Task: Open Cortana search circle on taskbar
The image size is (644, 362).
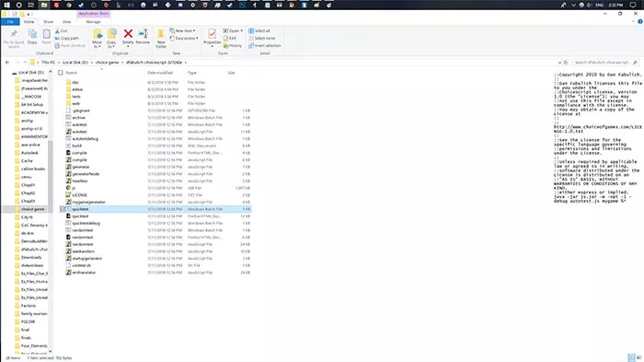Action: 19,5
